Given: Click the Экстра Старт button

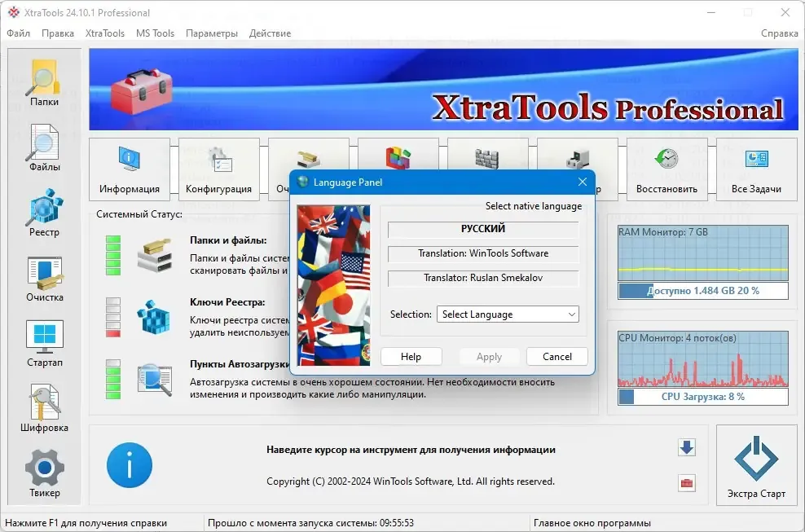Looking at the screenshot, I should pyautogui.click(x=756, y=465).
